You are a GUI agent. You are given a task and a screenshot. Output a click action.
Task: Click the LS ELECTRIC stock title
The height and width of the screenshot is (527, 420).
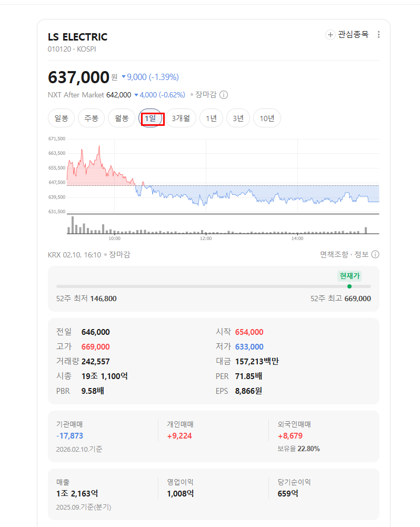pos(77,37)
